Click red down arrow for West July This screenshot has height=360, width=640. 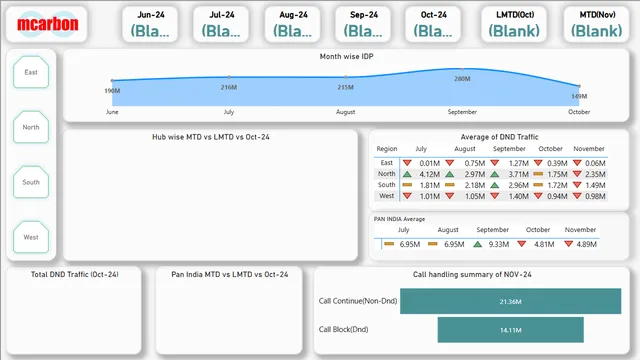click(407, 196)
